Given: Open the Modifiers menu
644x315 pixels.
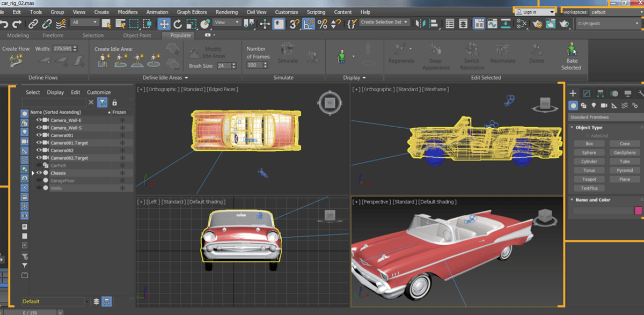Looking at the screenshot, I should click(127, 12).
